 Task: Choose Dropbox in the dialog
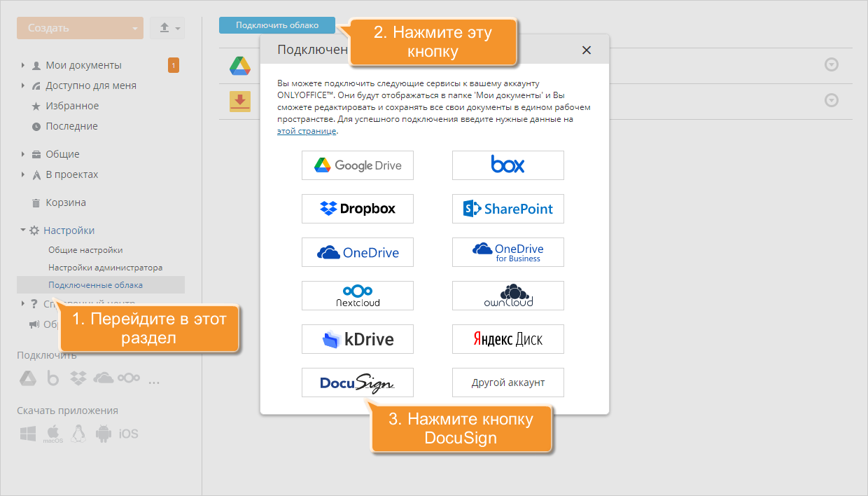[x=358, y=209]
